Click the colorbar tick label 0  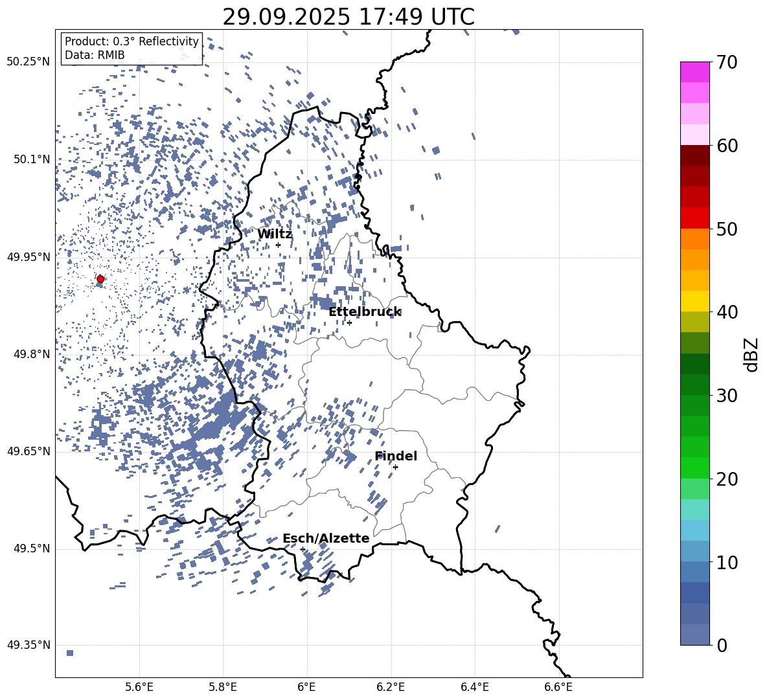point(722,645)
